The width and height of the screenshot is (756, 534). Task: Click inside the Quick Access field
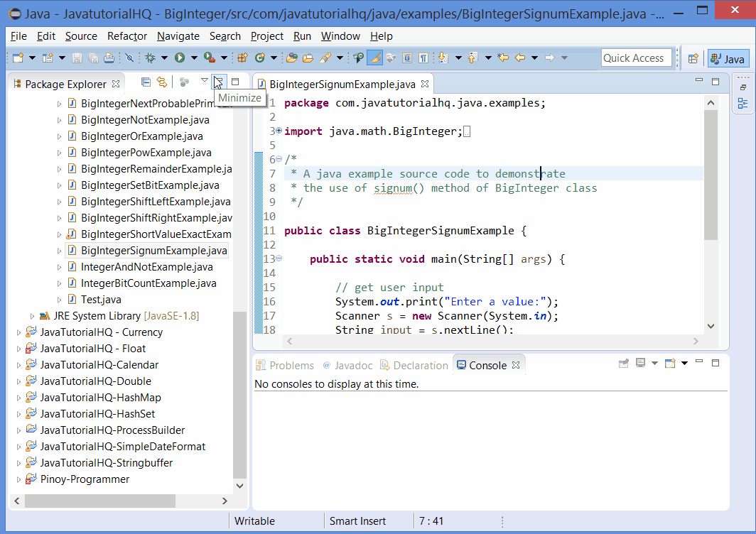point(636,58)
